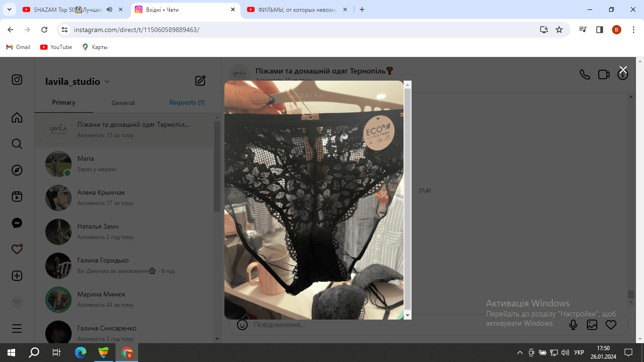Send a heart with the like icon
Screen dimensions: 644x362
click(611, 325)
